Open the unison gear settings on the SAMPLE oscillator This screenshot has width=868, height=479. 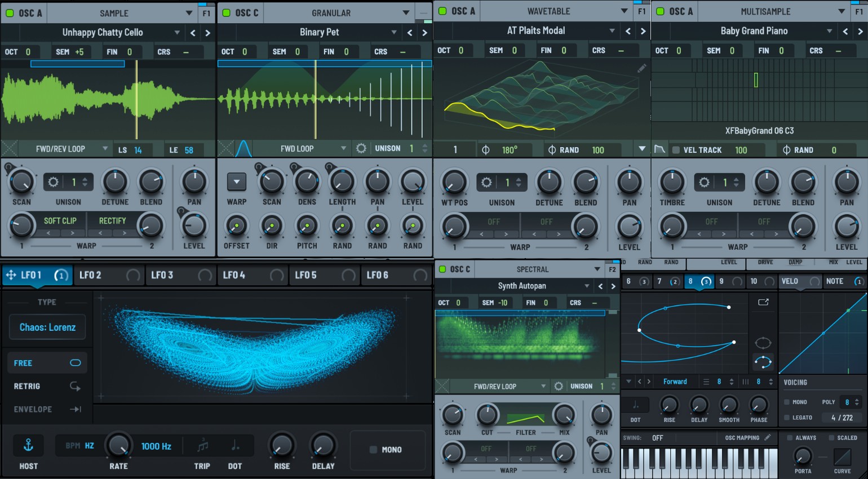pos(52,182)
